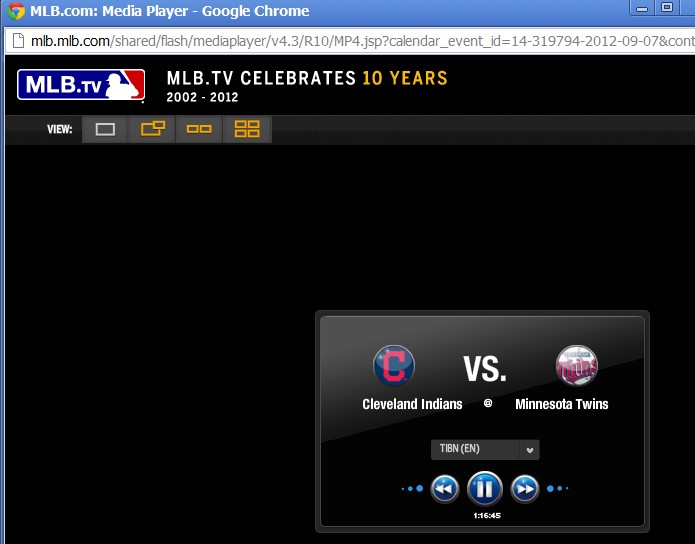The image size is (695, 544).
Task: Fast forward the game audio
Action: 525,489
